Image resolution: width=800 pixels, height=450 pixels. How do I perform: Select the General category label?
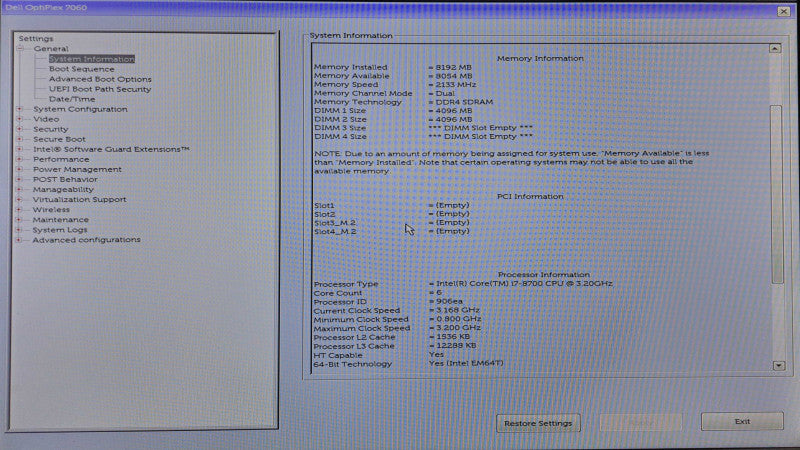coord(51,49)
